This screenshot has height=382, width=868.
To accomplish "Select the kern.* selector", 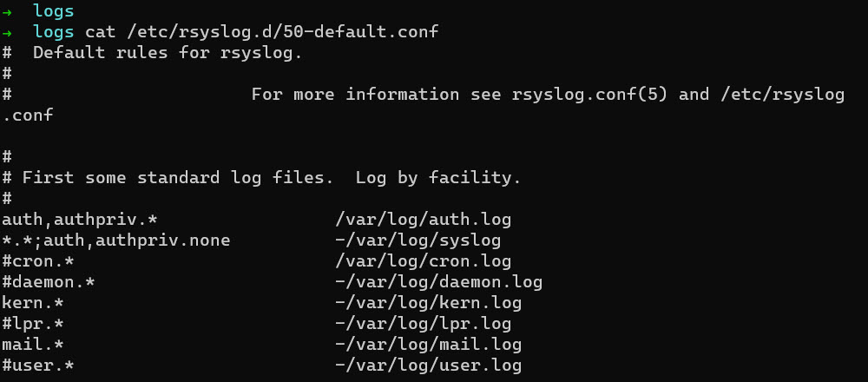I will pos(33,303).
